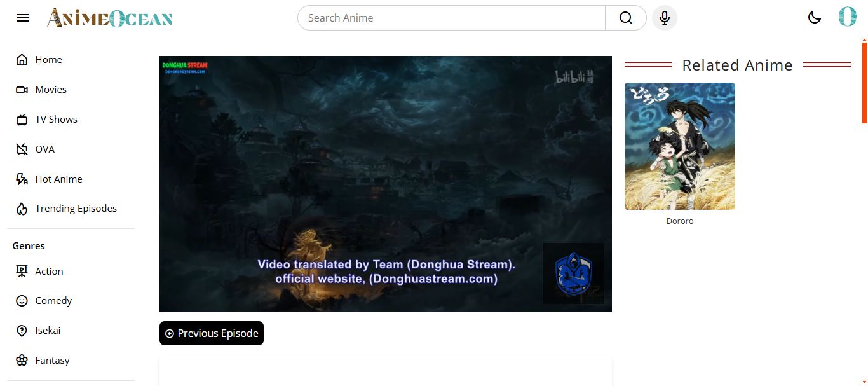868x386 pixels.
Task: Select the Action genre
Action: click(50, 272)
